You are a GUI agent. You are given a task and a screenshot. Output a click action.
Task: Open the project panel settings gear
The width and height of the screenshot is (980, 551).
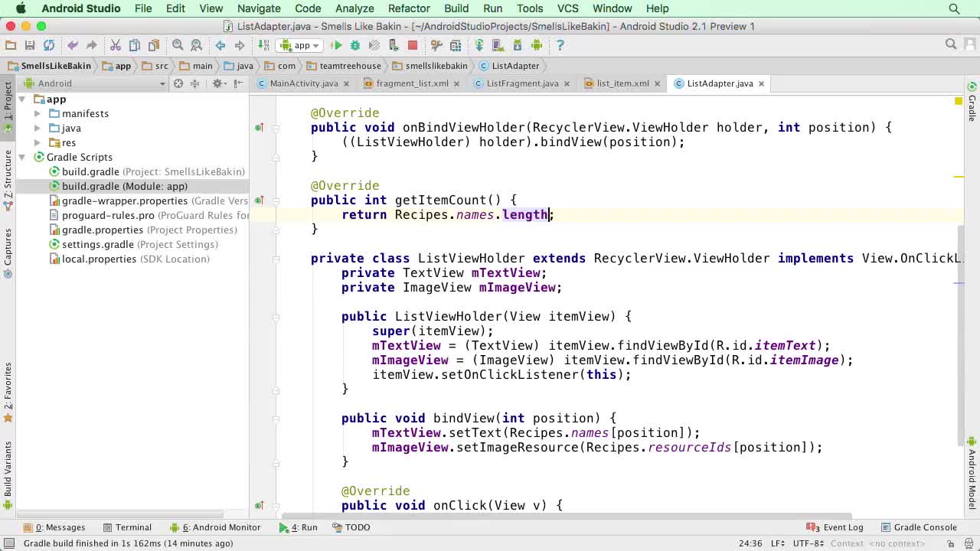[218, 83]
